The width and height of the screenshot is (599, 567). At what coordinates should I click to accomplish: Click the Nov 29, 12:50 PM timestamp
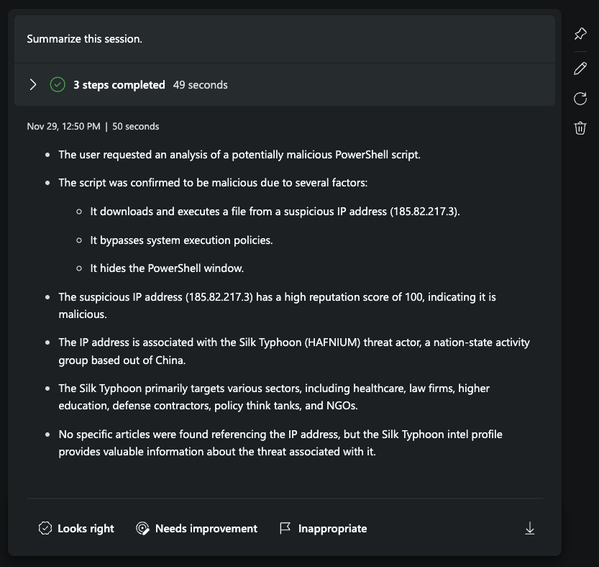63,126
